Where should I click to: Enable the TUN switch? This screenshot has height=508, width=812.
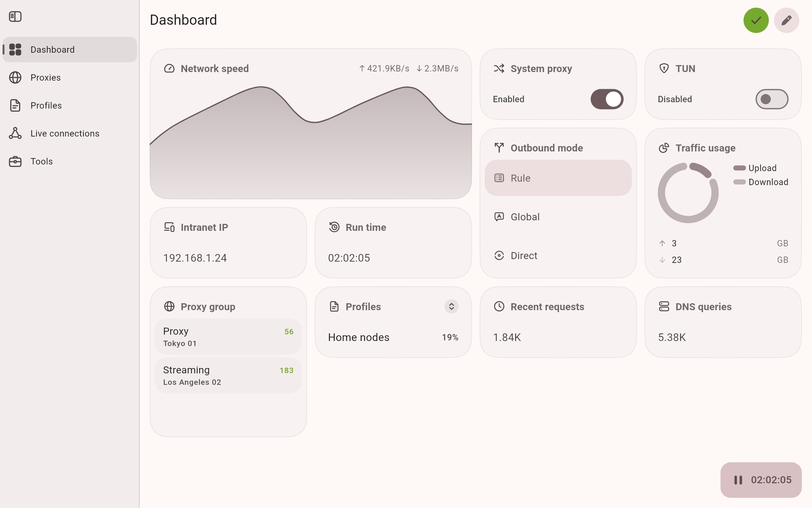(x=772, y=99)
